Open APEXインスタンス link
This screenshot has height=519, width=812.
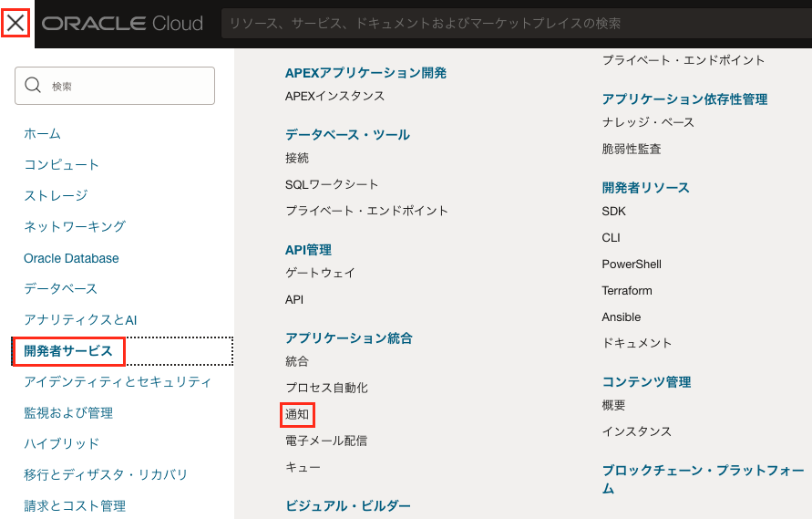coord(334,96)
